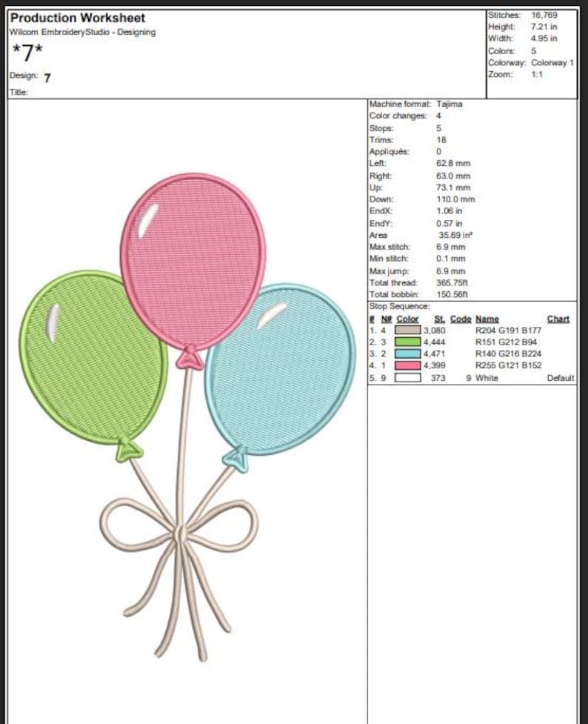Select the 'Production Worksheet' heading
This screenshot has height=724, width=588.
[x=78, y=18]
